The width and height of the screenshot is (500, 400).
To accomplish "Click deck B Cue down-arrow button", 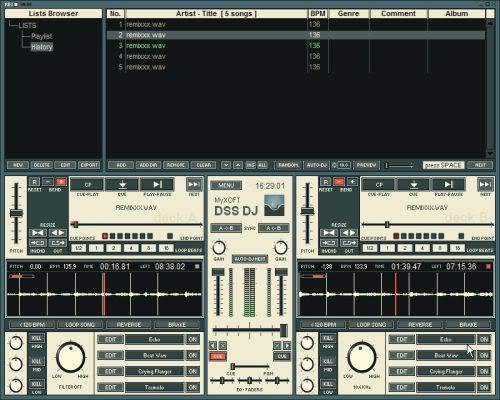I will (414, 185).
